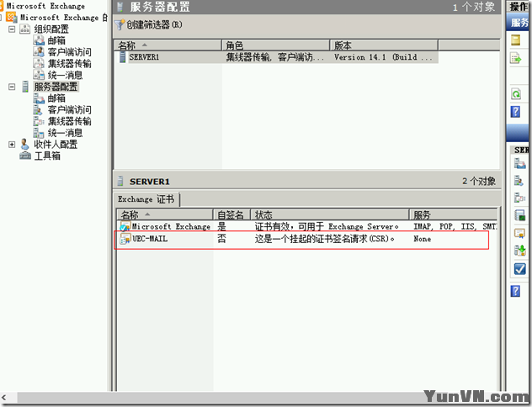Click the 操作 pane header
This screenshot has width=532, height=407.
(x=519, y=6)
